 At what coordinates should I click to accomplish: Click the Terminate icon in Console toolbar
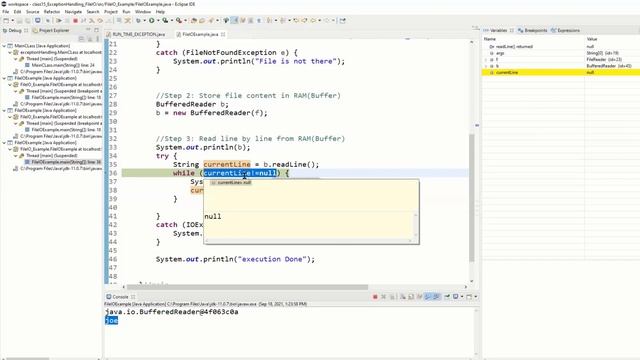(x=375, y=297)
